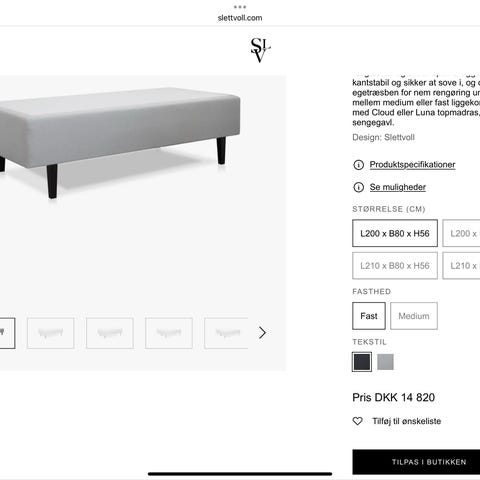
Task: Advance thumbnails with the right chevron arrow
Action: coord(262,333)
